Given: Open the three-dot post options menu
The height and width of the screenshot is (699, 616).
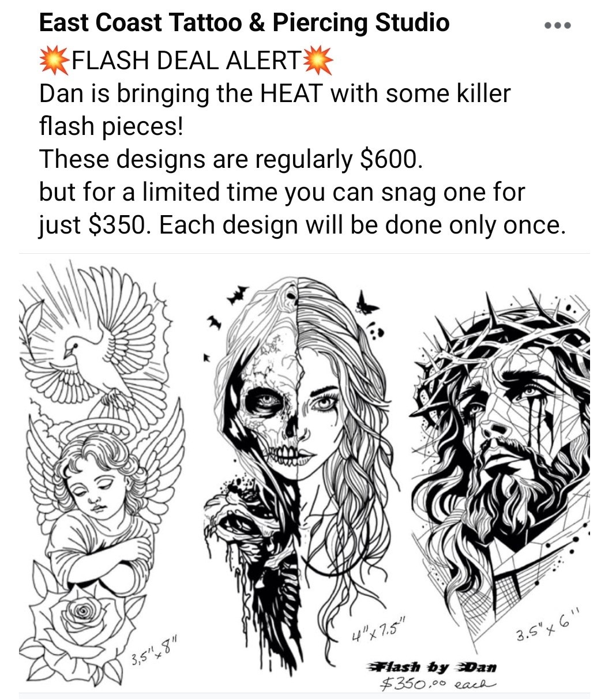Looking at the screenshot, I should tap(558, 25).
